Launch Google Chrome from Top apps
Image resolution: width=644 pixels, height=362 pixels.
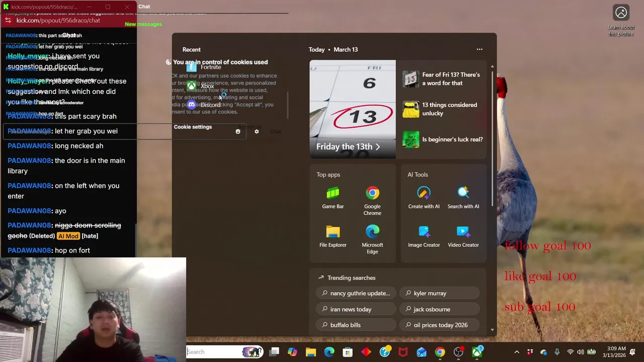point(372,201)
